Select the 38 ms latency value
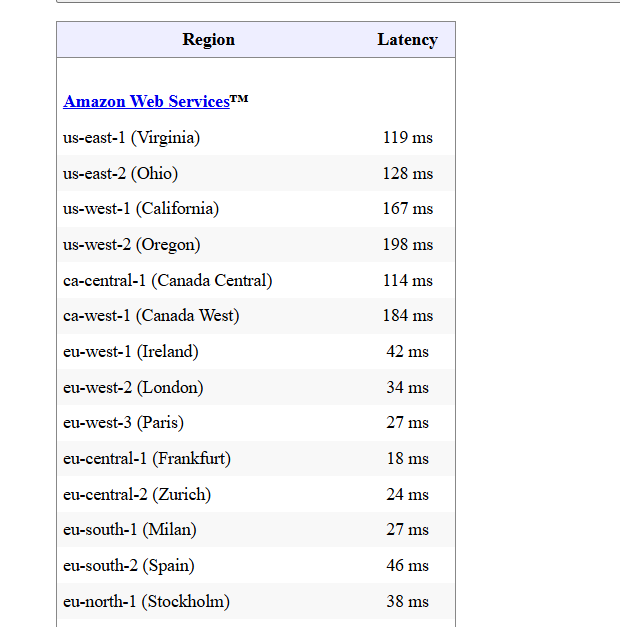The image size is (620, 627). click(408, 602)
